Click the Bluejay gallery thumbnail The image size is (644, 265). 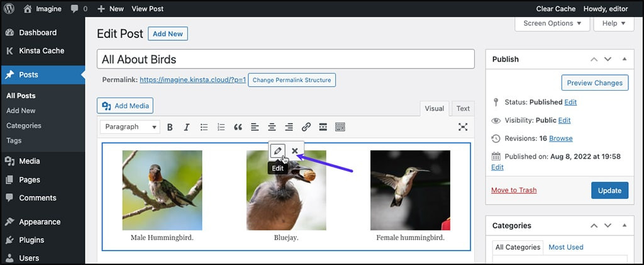[286, 190]
